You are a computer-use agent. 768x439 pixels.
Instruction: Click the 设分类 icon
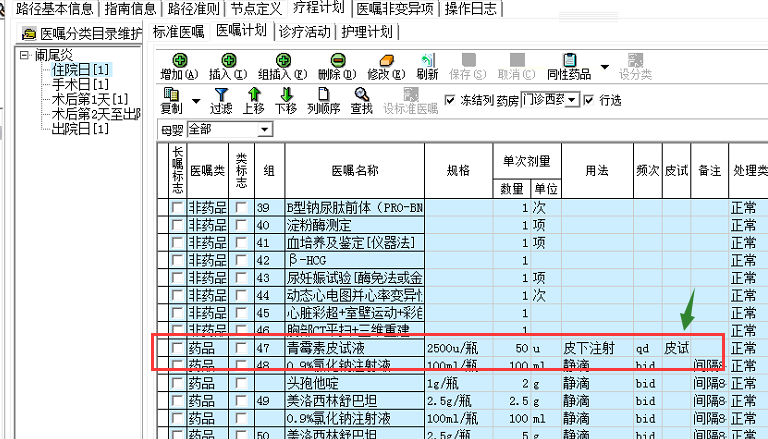click(635, 60)
